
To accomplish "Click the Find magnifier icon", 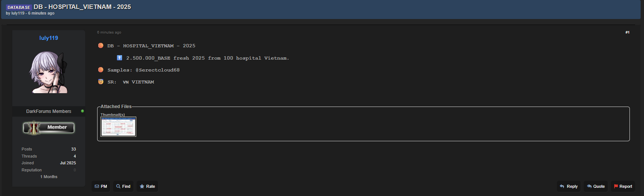I will click(x=118, y=186).
